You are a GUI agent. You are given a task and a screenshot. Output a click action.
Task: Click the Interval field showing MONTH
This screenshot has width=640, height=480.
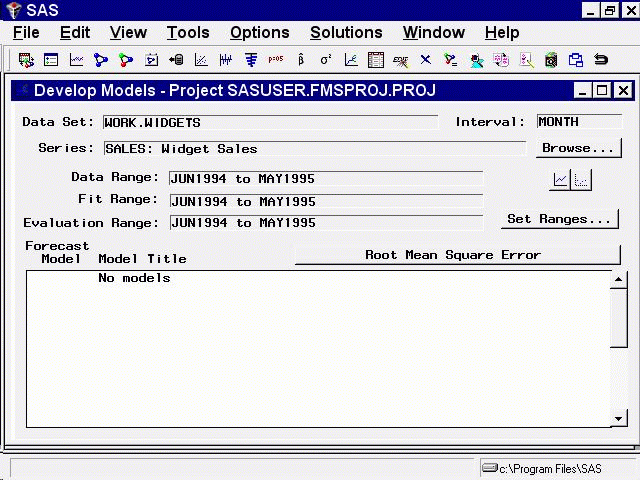pos(579,121)
